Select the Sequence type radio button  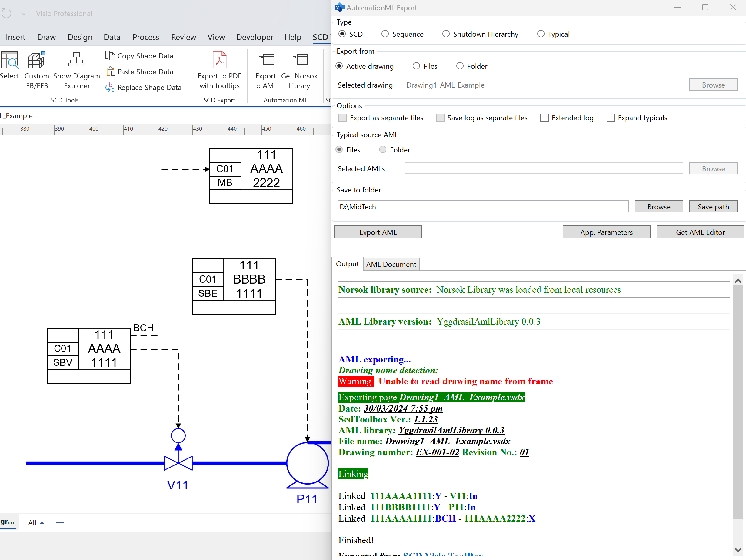coord(385,34)
